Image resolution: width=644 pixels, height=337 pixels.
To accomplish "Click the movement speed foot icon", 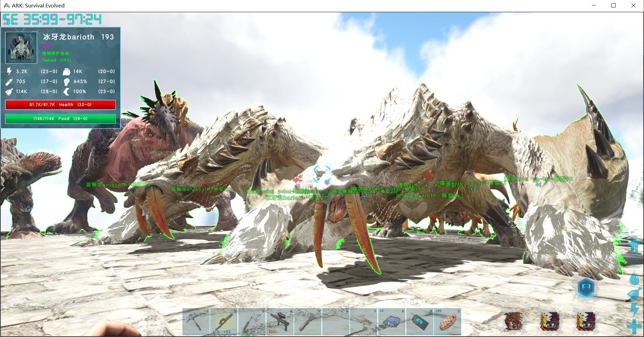I will [66, 92].
